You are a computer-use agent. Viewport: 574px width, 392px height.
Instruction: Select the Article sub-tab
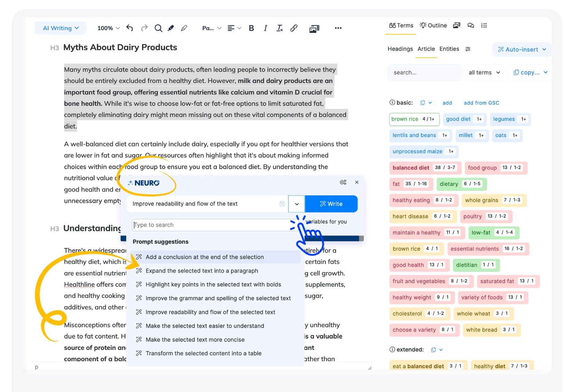click(426, 49)
